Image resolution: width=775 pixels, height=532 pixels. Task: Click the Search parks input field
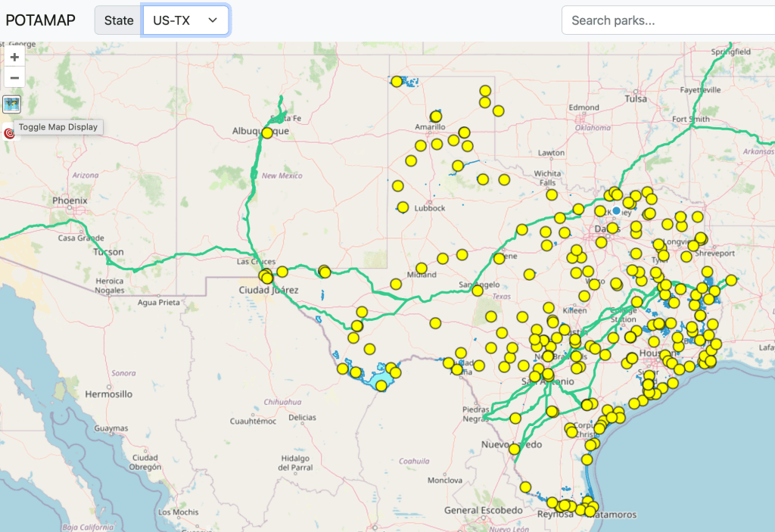(666, 20)
